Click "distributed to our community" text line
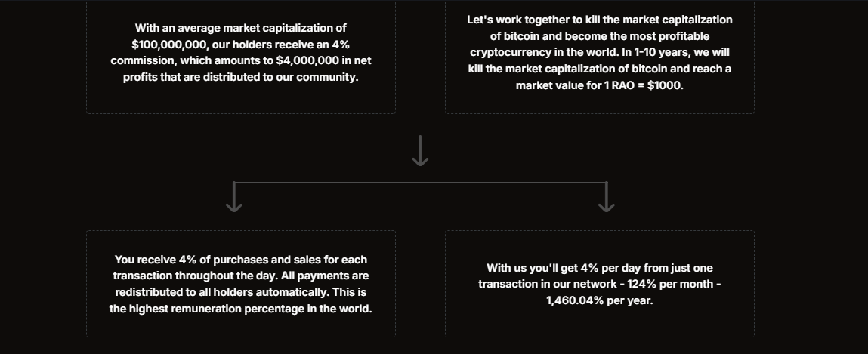 click(x=240, y=78)
